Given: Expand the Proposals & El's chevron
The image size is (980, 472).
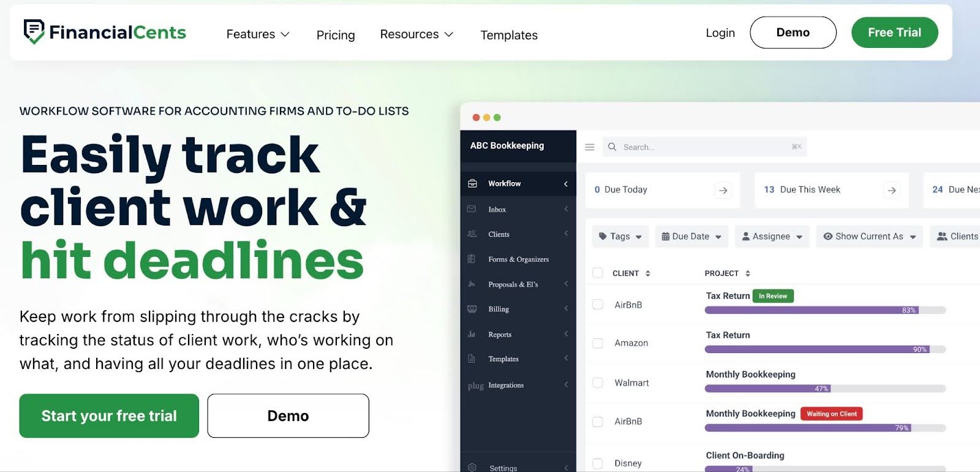Looking at the screenshot, I should [x=566, y=283].
